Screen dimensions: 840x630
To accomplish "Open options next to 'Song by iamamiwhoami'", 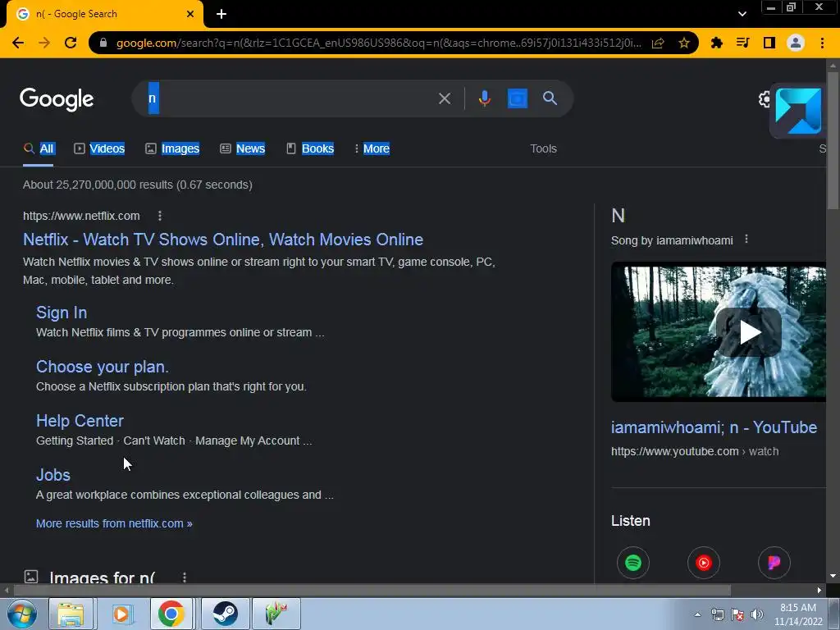I will (x=746, y=240).
